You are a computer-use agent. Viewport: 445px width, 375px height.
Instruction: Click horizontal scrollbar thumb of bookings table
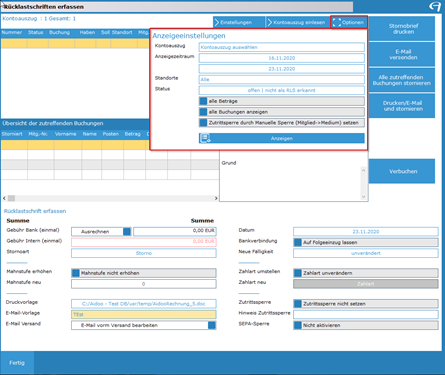click(11, 198)
